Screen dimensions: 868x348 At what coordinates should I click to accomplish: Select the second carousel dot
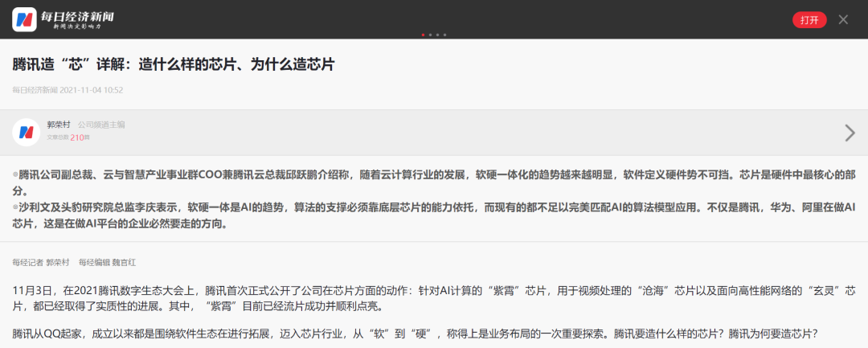[x=431, y=35]
